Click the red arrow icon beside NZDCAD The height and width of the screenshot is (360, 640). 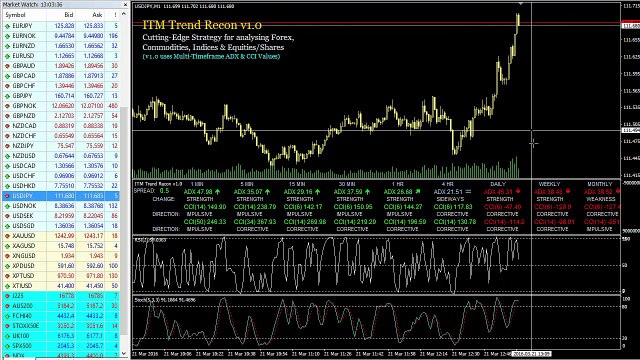[x=7, y=126]
